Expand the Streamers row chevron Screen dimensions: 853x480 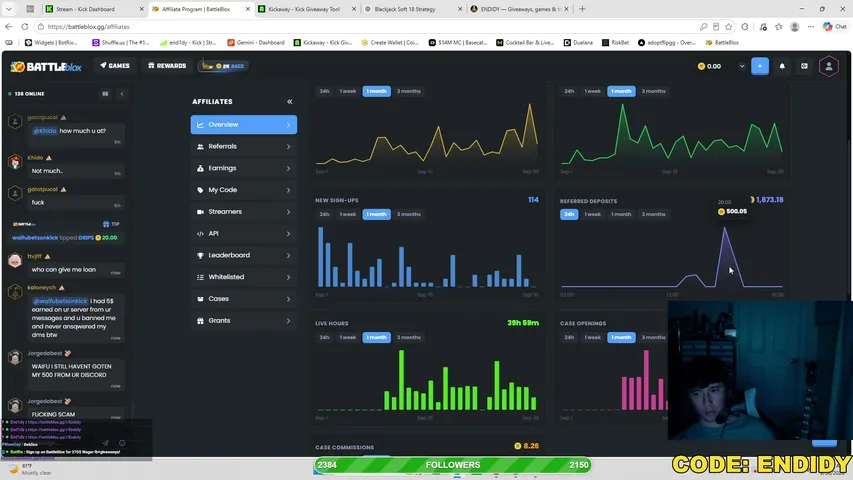click(288, 212)
